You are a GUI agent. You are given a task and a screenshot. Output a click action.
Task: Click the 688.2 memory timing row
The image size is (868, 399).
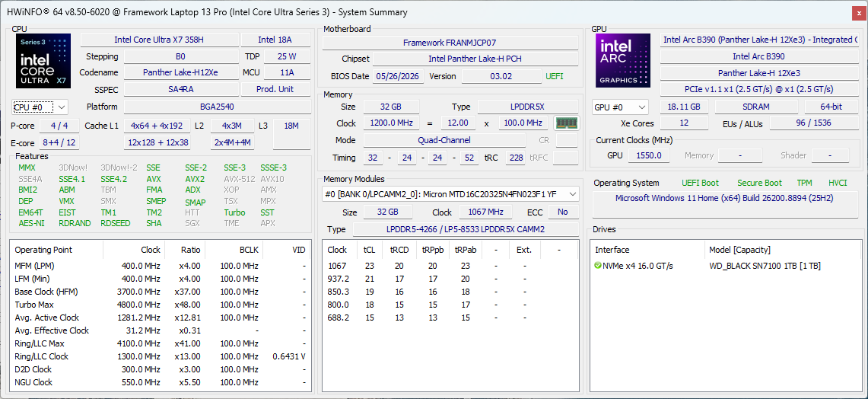pyautogui.click(x=450, y=318)
